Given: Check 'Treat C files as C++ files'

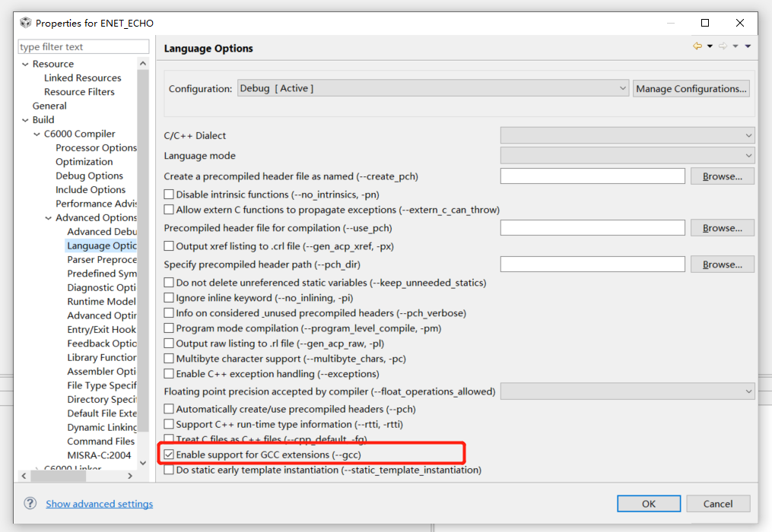Looking at the screenshot, I should click(168, 439).
